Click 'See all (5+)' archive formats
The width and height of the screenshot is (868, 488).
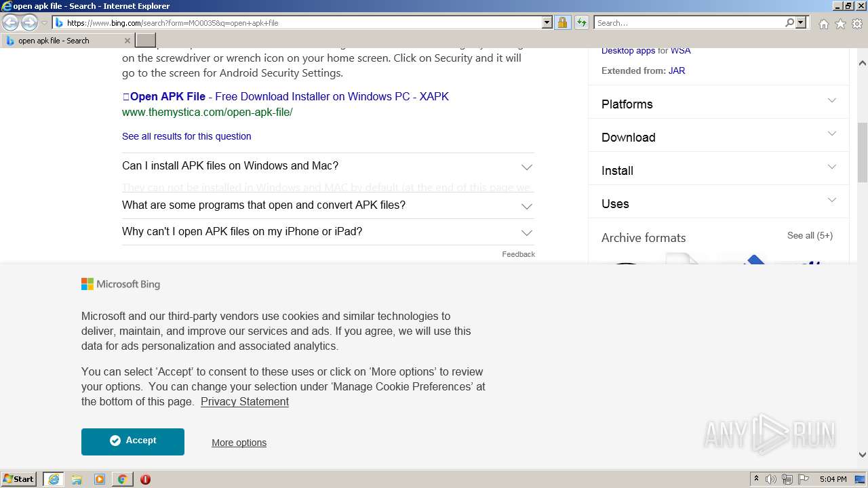click(x=810, y=235)
